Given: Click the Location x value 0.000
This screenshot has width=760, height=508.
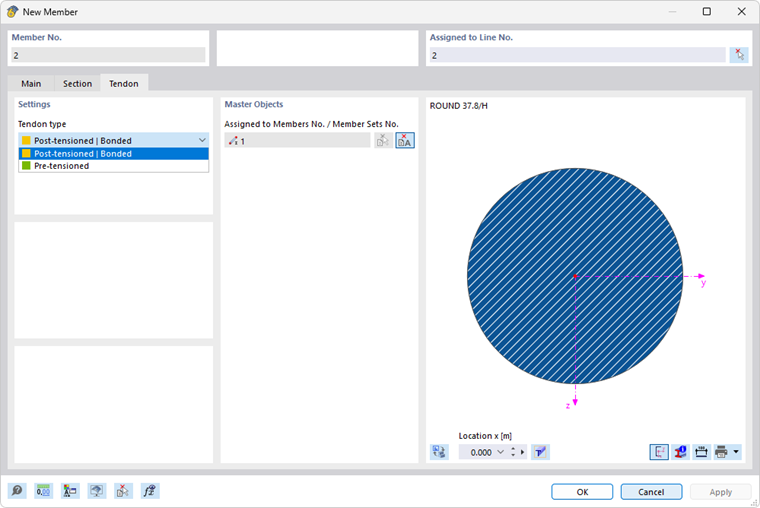Looking at the screenshot, I should tap(481, 452).
